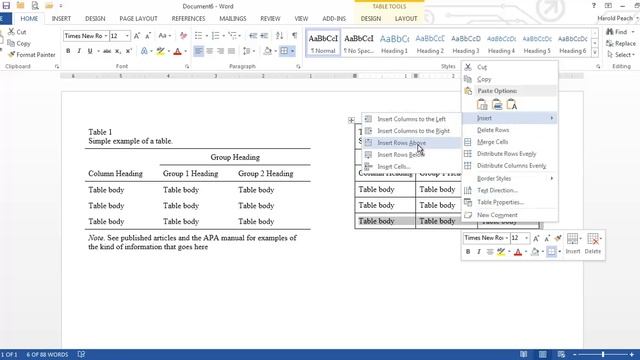Viewport: 640px width, 360px height.
Task: Click the Sort icon
Action: [279, 36]
